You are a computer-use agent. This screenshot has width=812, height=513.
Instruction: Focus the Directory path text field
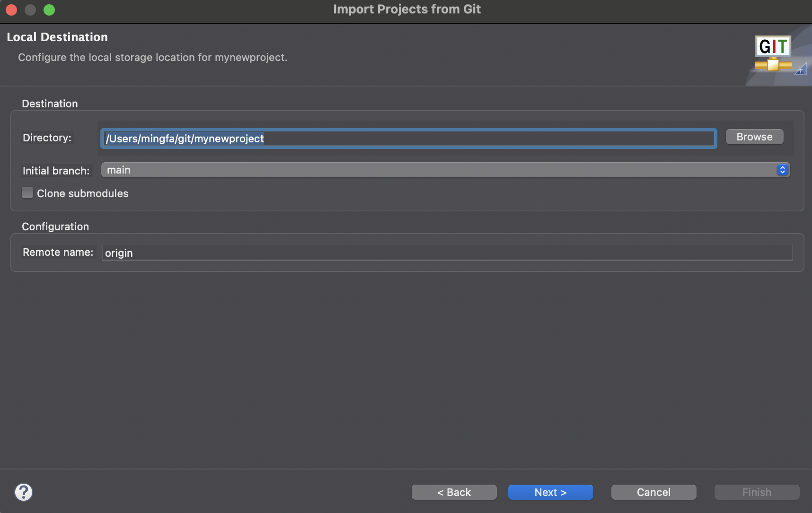tap(408, 139)
